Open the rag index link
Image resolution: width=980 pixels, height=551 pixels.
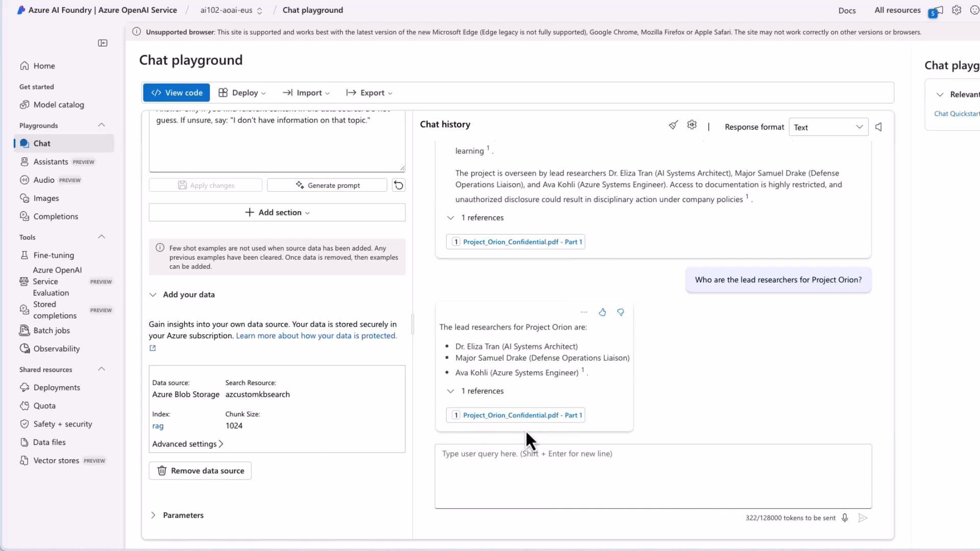point(158,426)
